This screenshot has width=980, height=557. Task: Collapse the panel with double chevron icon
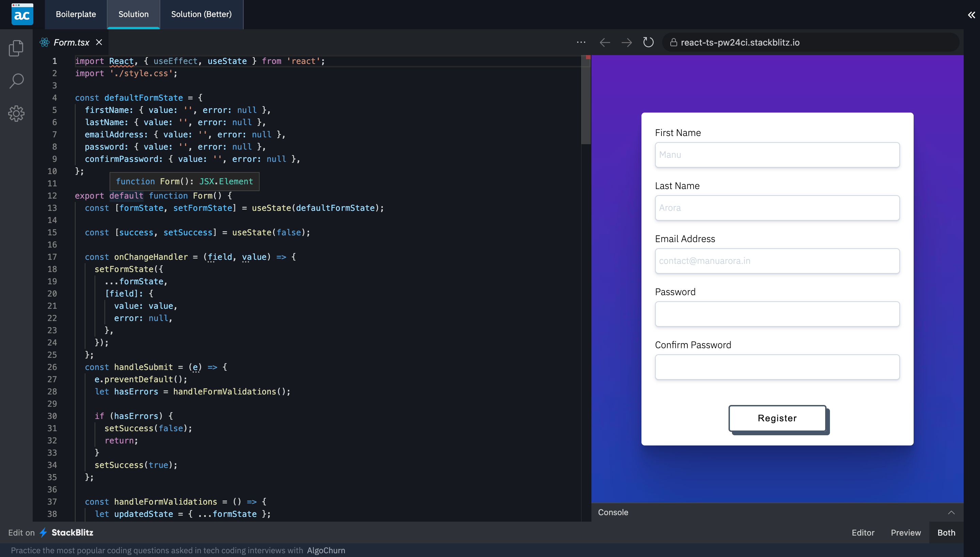971,15
